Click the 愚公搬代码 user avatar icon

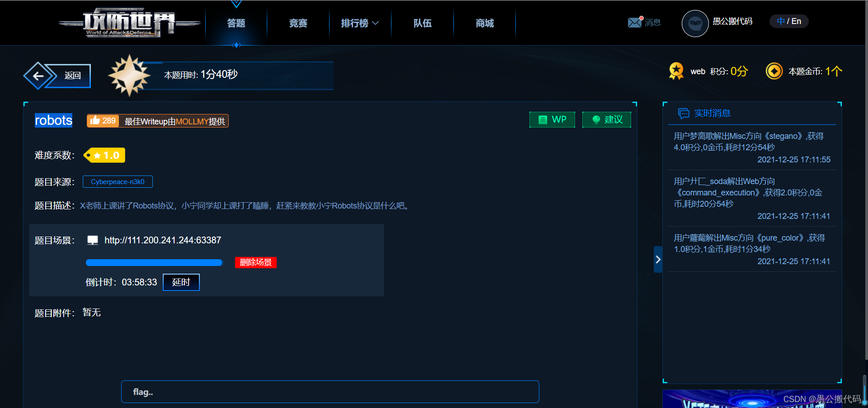tap(695, 23)
